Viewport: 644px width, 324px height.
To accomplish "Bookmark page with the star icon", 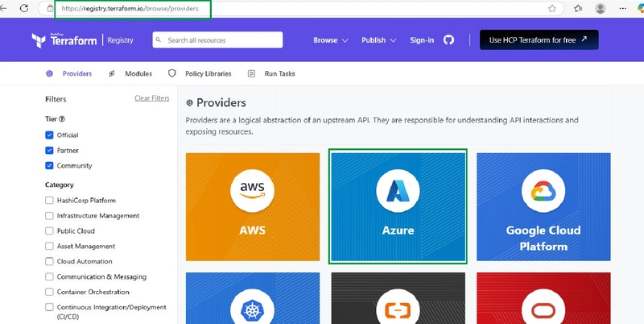I will (552, 8).
